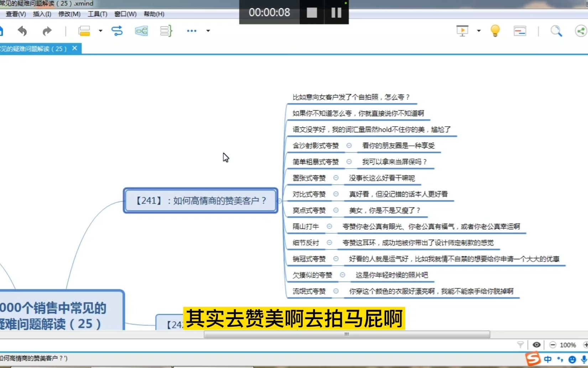The height and width of the screenshot is (368, 588).
Task: Click the undo arrow in the toolbar
Action: 22,31
